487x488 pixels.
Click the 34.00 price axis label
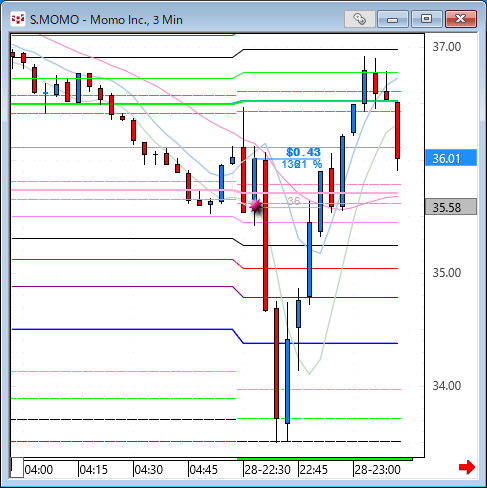coord(447,386)
